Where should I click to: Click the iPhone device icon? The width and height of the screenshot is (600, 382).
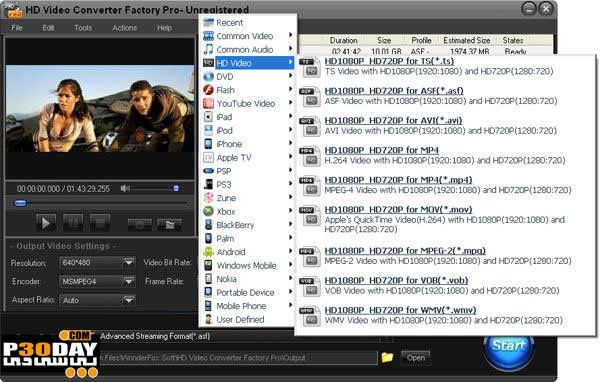(208, 144)
